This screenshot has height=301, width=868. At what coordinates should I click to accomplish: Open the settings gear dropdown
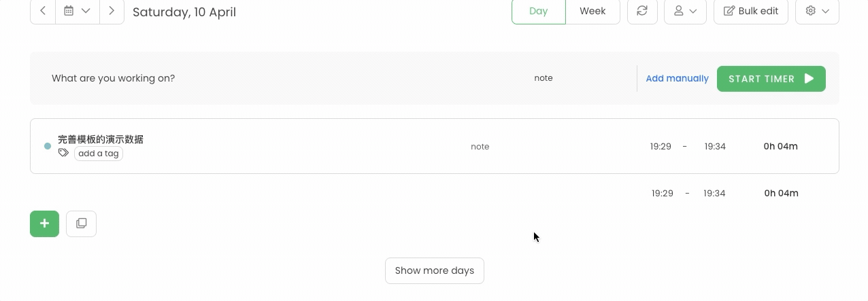click(817, 12)
